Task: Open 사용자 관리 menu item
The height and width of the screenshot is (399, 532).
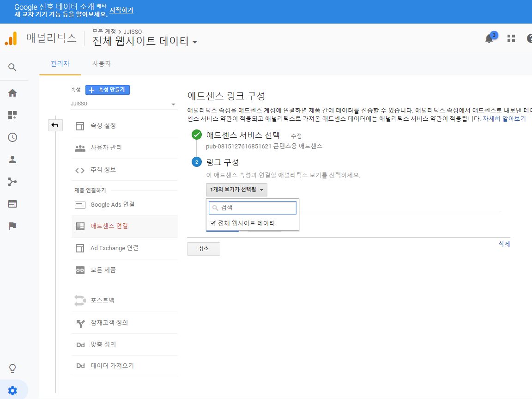Action: [x=125, y=147]
